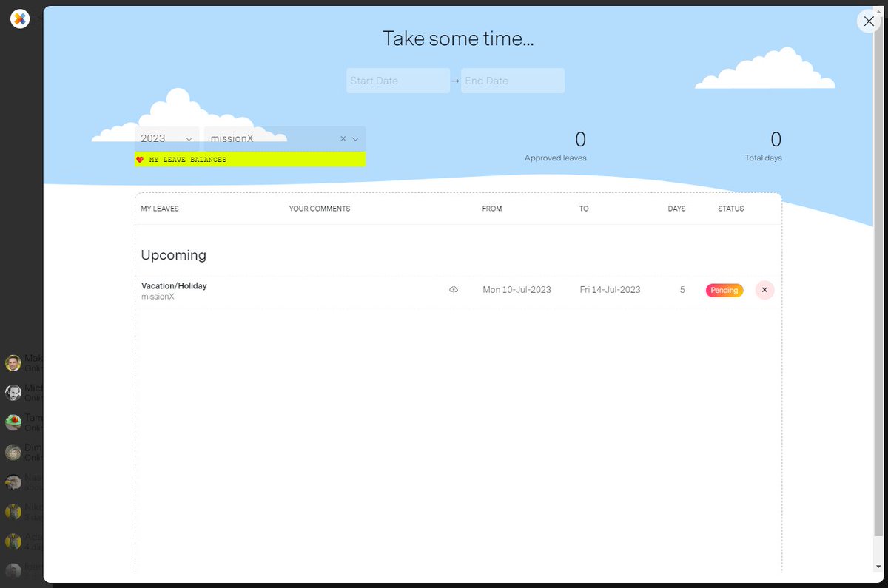Image resolution: width=888 pixels, height=588 pixels.
Task: Click the Total days counter
Action: pyautogui.click(x=764, y=146)
